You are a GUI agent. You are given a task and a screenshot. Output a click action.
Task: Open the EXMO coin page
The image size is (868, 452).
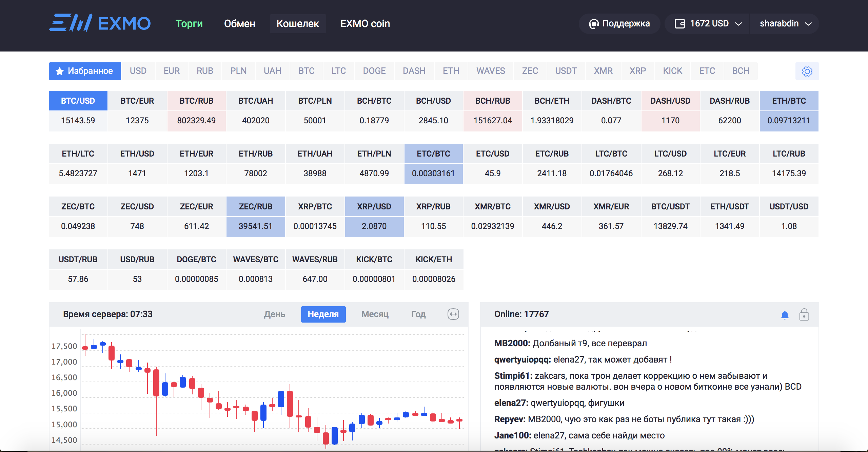coord(365,23)
